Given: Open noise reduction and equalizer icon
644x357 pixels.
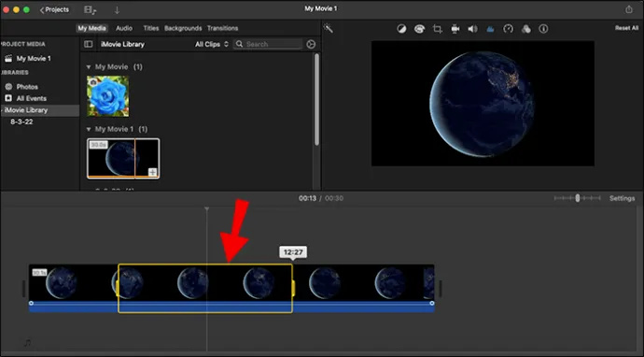Looking at the screenshot, I should (490, 29).
